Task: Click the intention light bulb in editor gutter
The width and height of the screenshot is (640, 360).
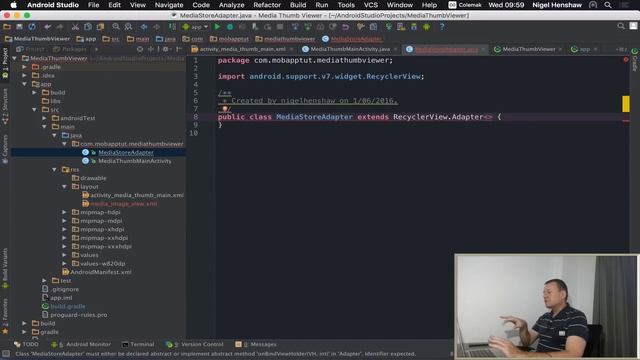Action: [x=224, y=109]
